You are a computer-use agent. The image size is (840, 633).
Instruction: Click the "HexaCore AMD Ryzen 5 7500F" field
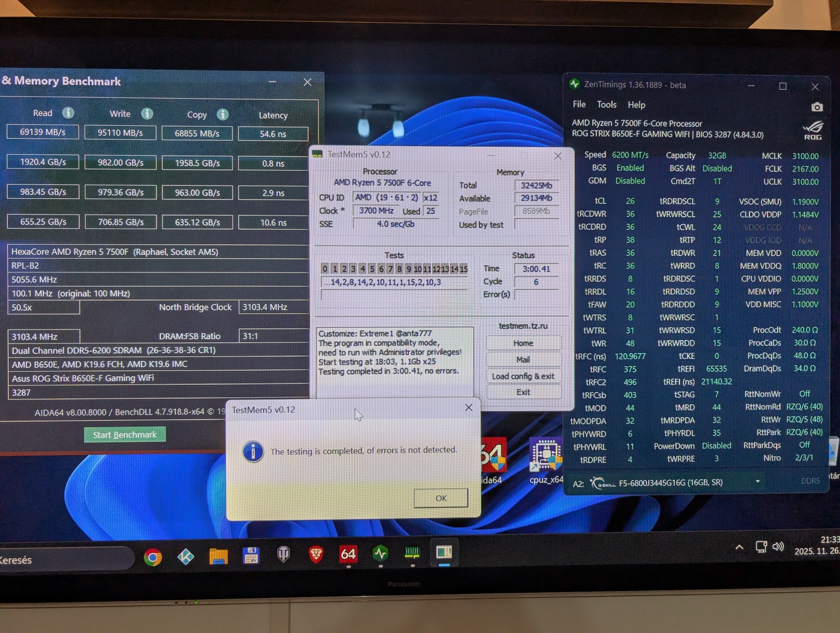[158, 251]
